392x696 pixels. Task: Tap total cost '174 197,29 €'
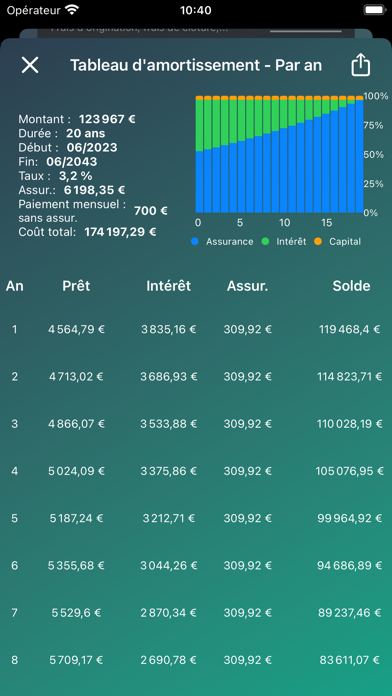pyautogui.click(x=120, y=232)
